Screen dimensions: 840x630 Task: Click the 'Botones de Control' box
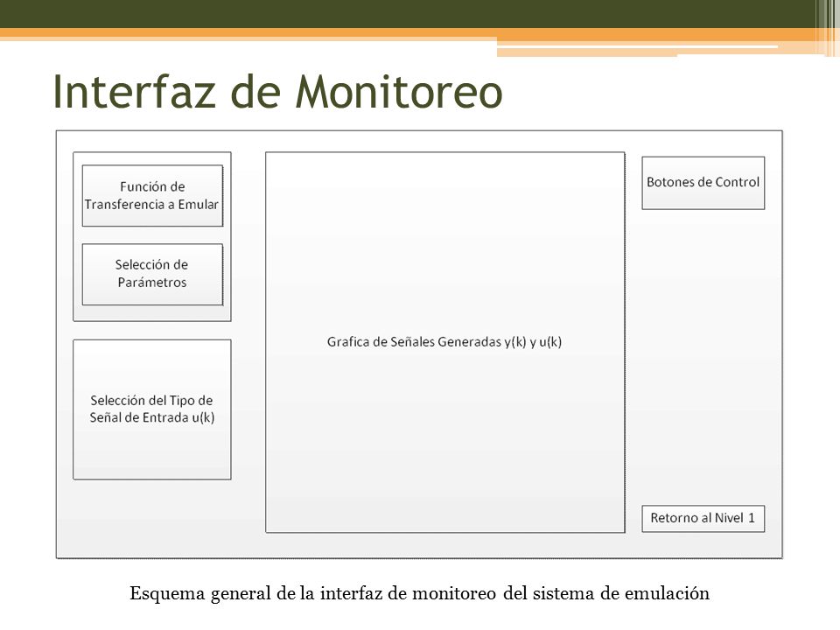pyautogui.click(x=703, y=183)
